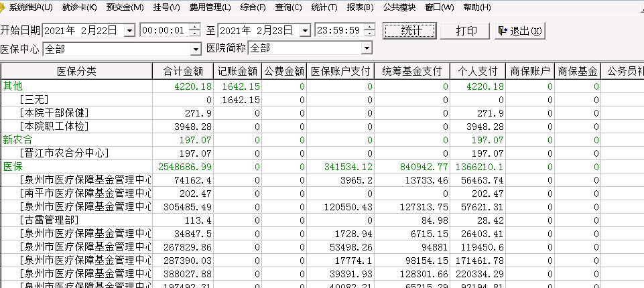
Task: Select the [三无] row
Action: tap(322, 100)
